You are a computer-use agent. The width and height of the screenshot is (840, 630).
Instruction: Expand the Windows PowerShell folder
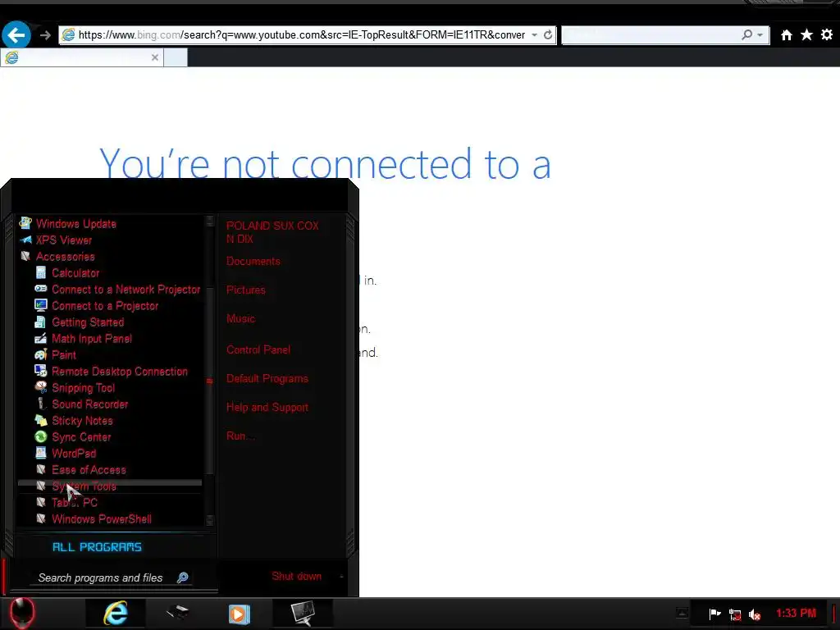click(101, 519)
